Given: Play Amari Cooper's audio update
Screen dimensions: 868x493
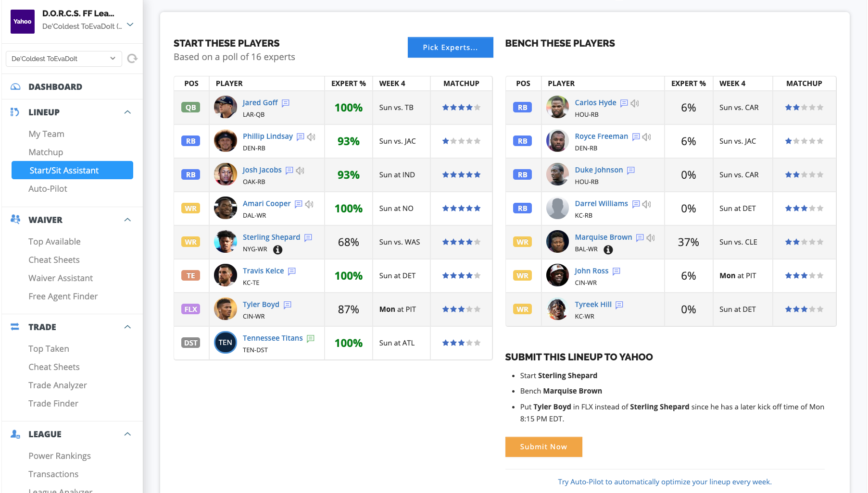Looking at the screenshot, I should click(x=309, y=204).
